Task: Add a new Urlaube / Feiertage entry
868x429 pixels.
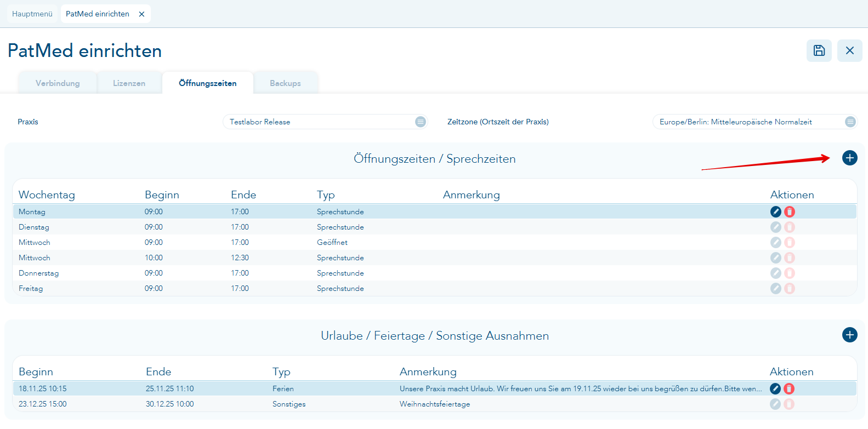Action: (x=850, y=335)
